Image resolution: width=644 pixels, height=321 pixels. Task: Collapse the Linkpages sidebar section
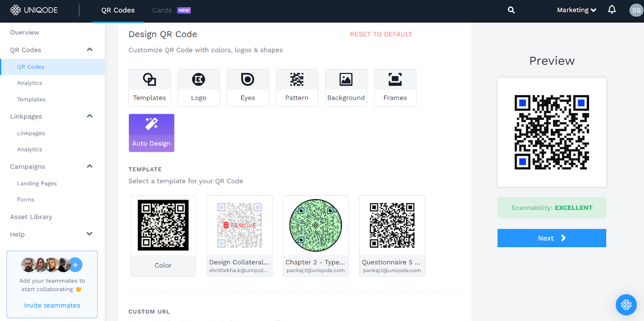(90, 116)
